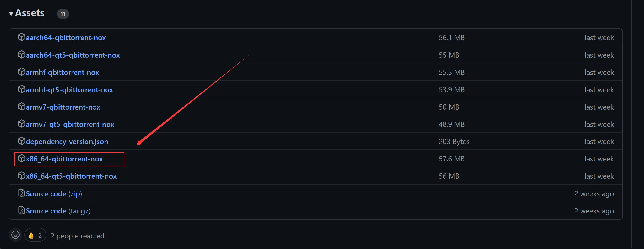Click the package icon beside aarch64-qbittorrent-nox
644x249 pixels.
click(22, 37)
